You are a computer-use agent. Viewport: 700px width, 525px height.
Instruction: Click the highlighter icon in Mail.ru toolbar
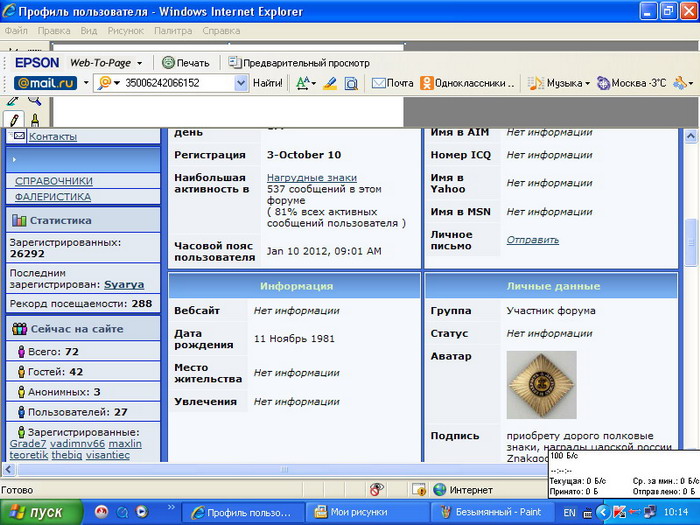click(x=330, y=83)
